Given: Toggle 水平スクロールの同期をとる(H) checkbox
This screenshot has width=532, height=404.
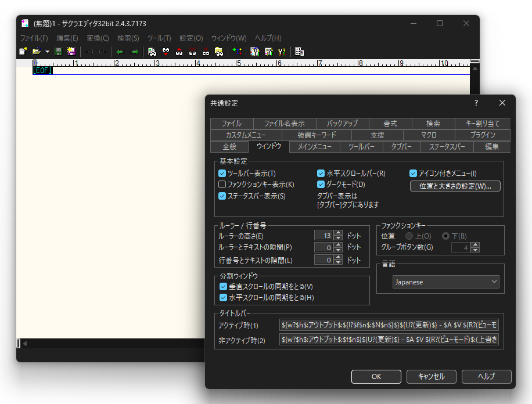Looking at the screenshot, I should pyautogui.click(x=223, y=298).
